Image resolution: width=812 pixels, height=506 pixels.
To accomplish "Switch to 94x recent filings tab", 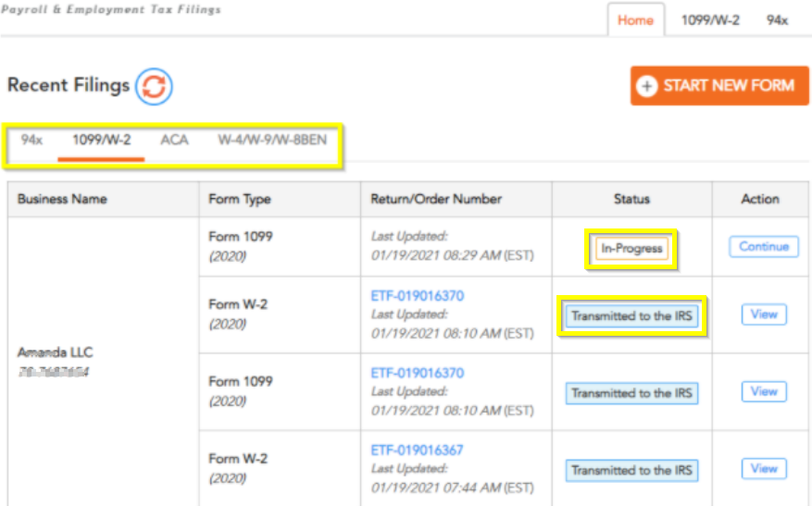I will pos(31,140).
